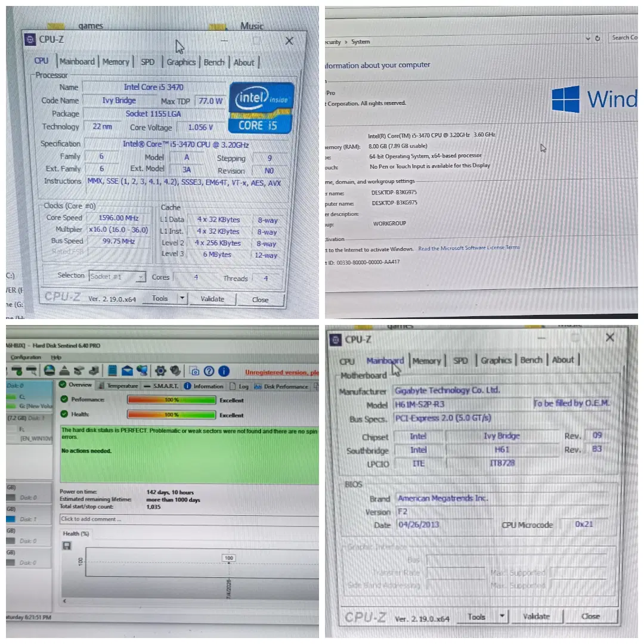Open help via the question mark icon
This screenshot has width=644, height=644.
[209, 371]
